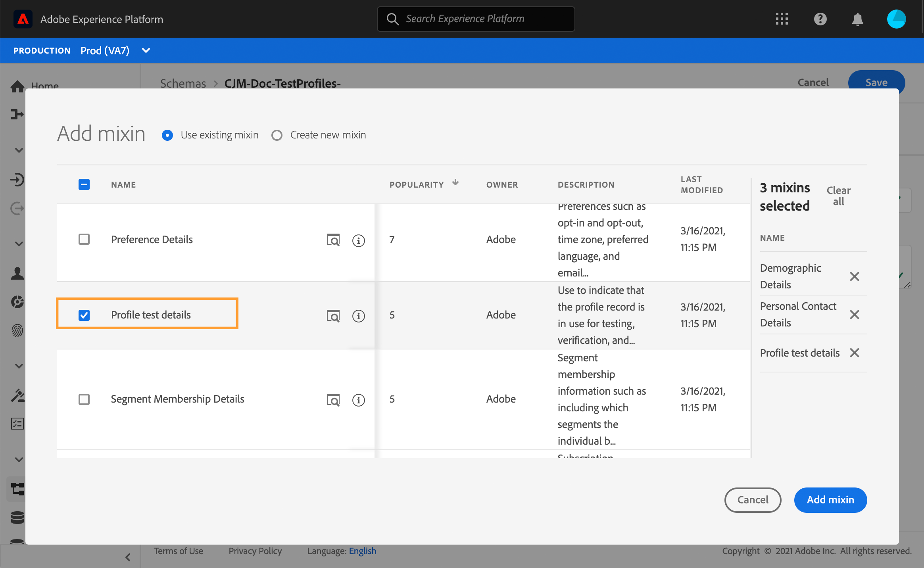Viewport: 924px width, 568px height.
Task: Show info for Profile test details
Action: coord(358,316)
